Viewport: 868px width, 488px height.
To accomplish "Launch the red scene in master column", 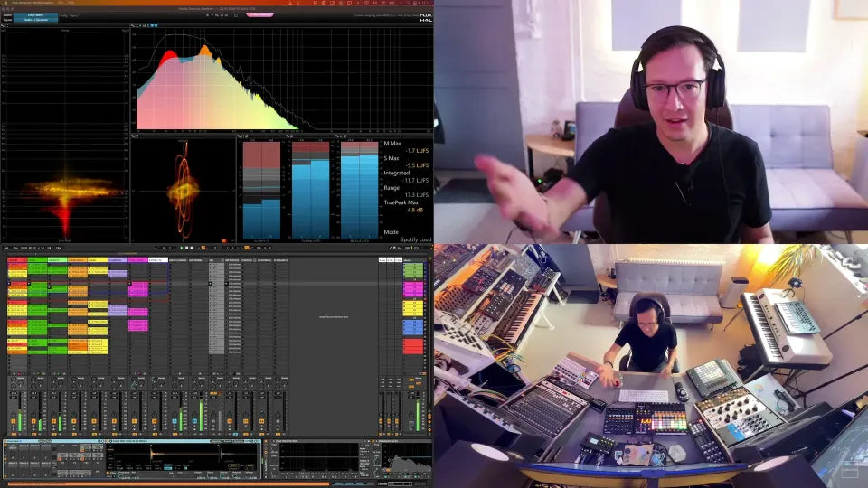I will coord(413,346).
